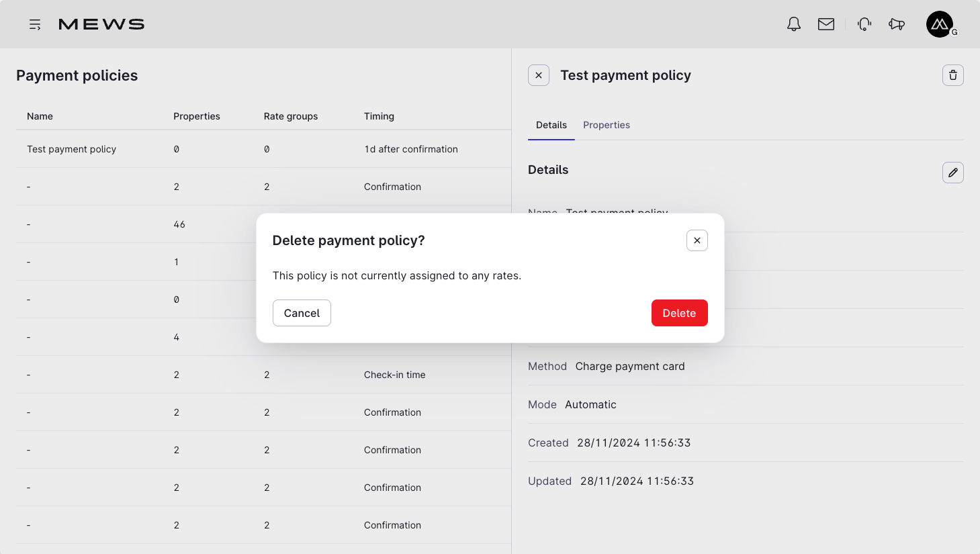The width and height of the screenshot is (980, 554).
Task: Close the Delete payment policy dialog
Action: coord(697,240)
